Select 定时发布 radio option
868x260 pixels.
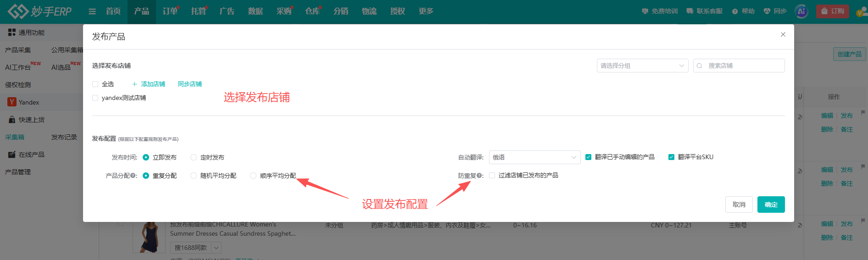click(194, 157)
